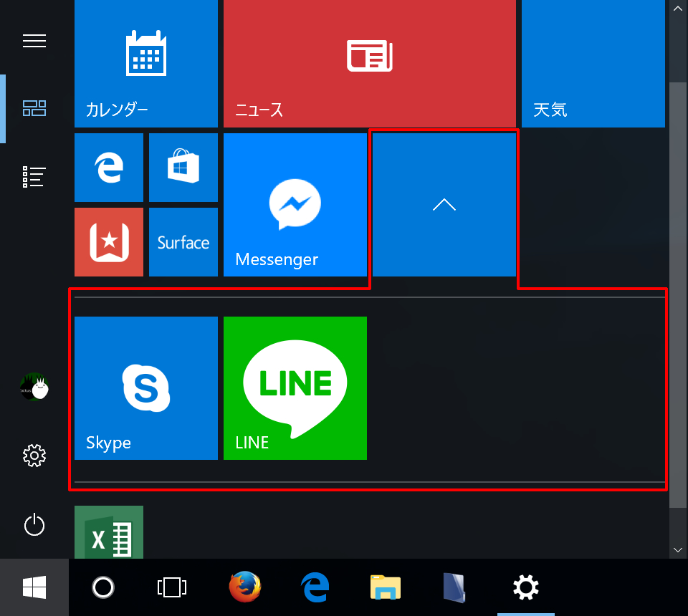
Task: Click the Windows Start button
Action: coord(34,587)
